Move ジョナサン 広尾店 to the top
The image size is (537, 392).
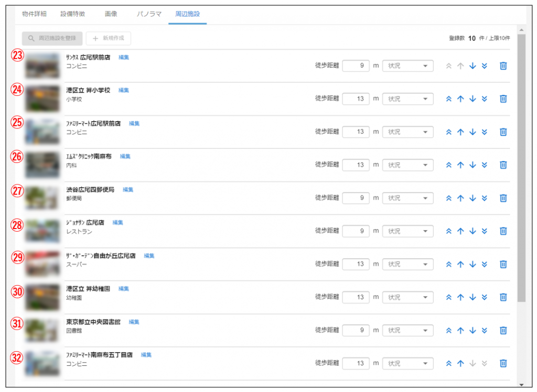[x=449, y=231]
